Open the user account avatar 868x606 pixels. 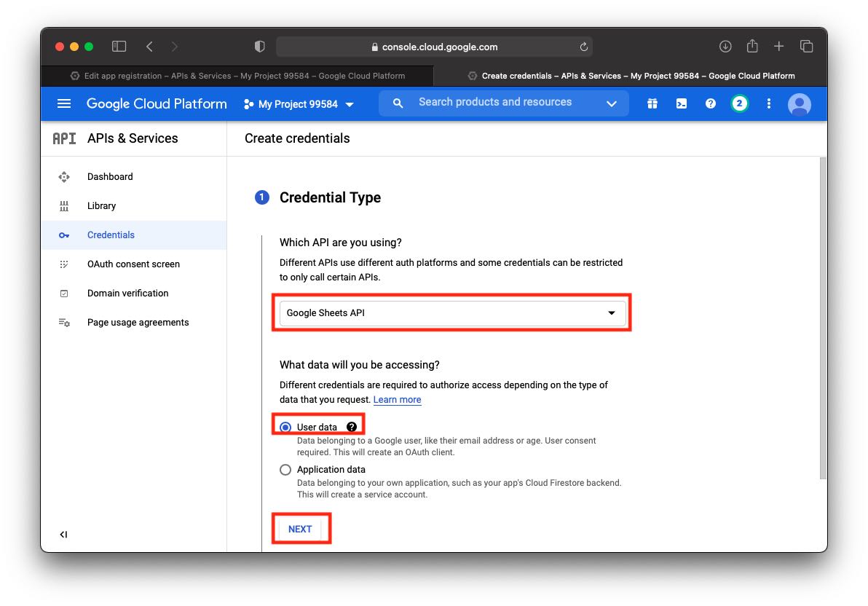[799, 104]
